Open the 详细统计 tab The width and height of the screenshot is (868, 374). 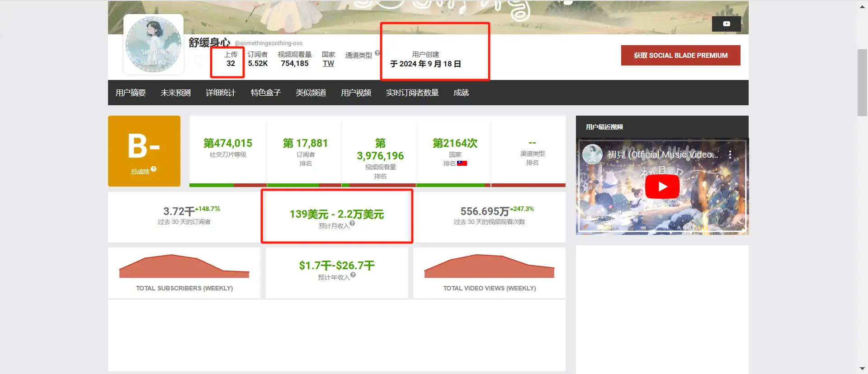point(221,93)
